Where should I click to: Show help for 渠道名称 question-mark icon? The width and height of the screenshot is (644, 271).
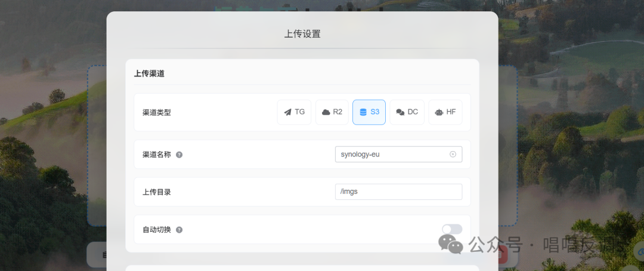click(x=179, y=155)
